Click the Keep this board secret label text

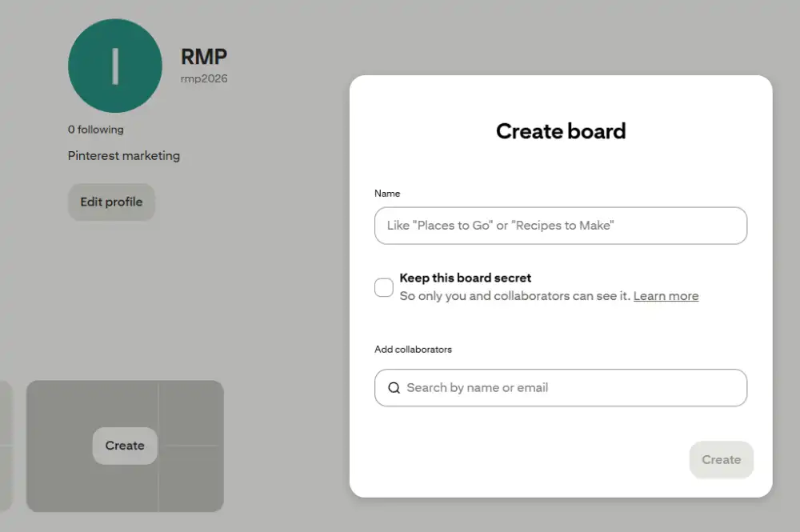466,278
